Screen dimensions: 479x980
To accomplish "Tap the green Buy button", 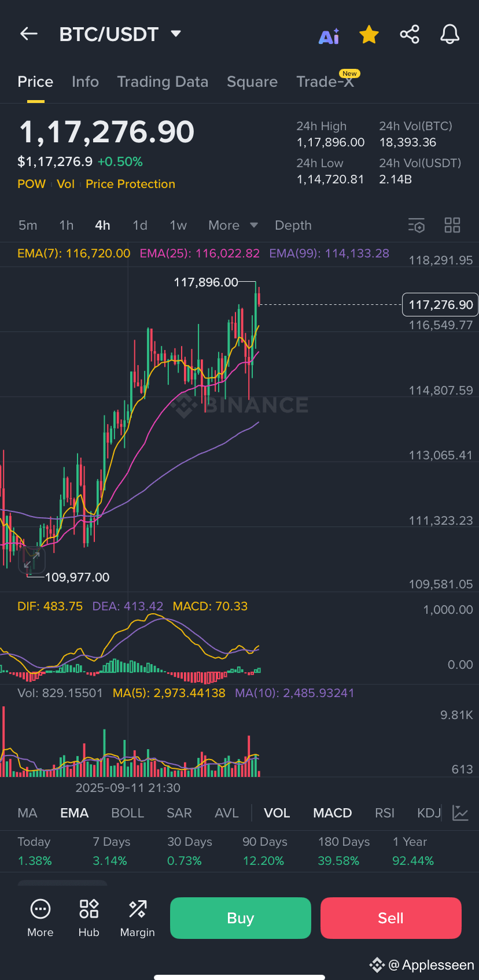I will coord(241,918).
